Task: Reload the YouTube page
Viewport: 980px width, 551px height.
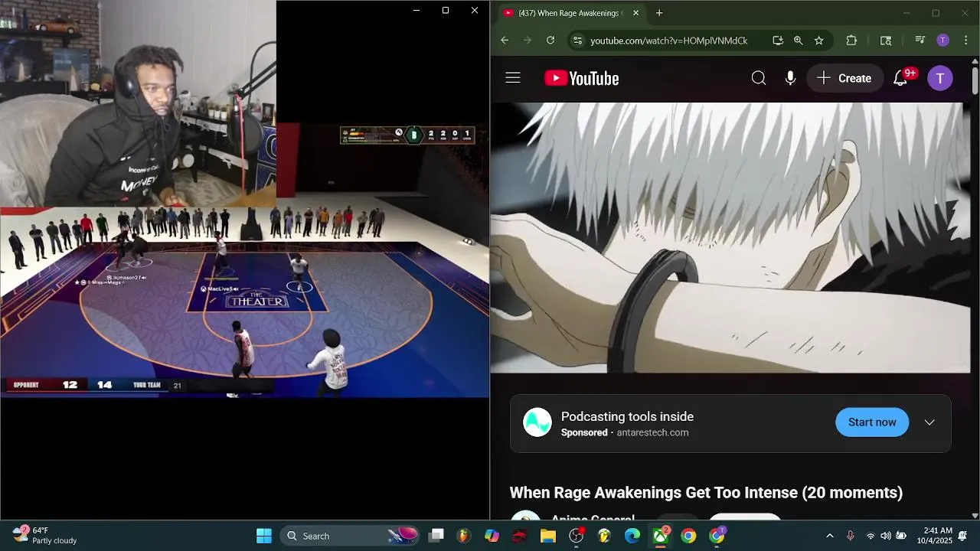Action: (550, 41)
